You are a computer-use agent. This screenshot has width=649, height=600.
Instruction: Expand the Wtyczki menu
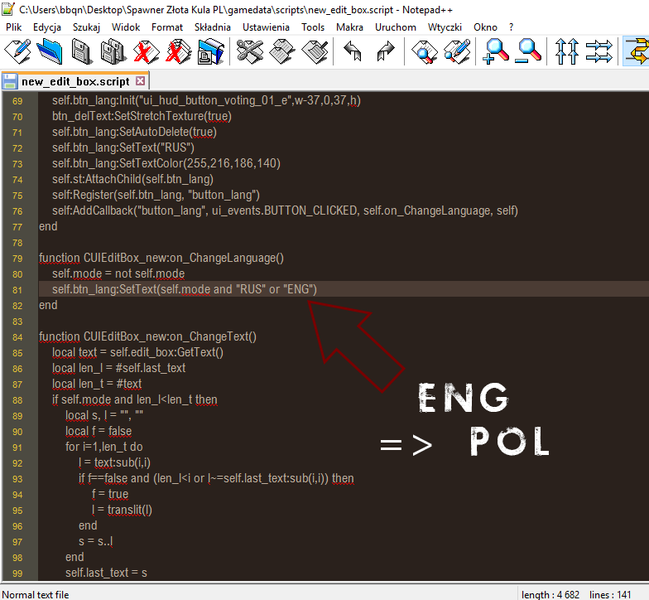click(x=444, y=27)
